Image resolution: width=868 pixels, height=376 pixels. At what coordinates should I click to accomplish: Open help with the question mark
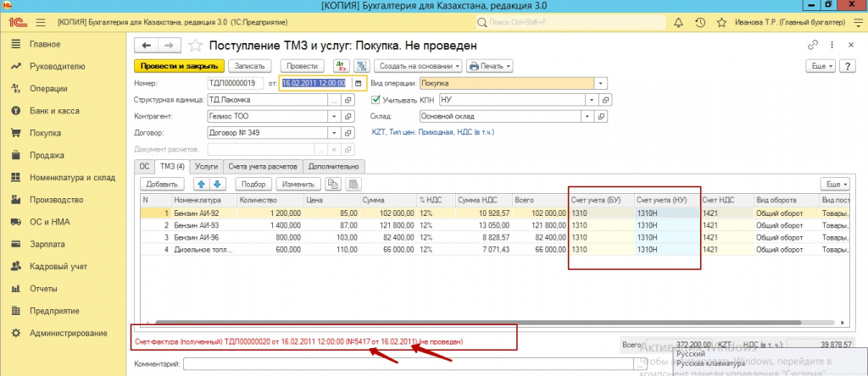click(848, 66)
